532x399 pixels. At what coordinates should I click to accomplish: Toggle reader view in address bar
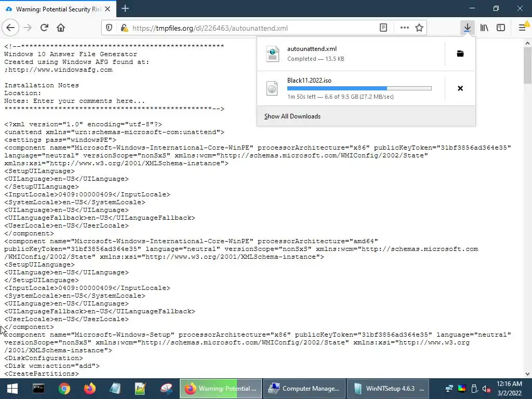383,28
